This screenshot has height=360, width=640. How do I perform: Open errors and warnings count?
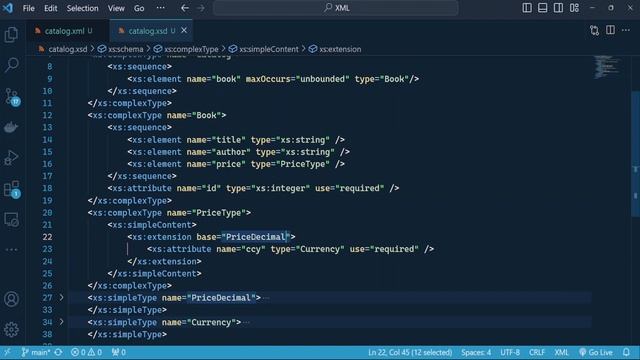pyautogui.click(x=86, y=352)
